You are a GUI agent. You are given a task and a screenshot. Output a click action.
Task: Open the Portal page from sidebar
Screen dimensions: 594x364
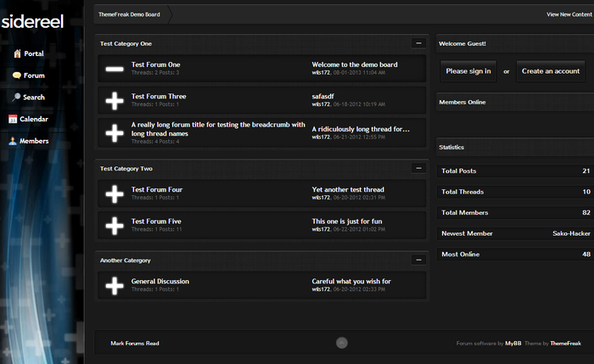[x=33, y=53]
